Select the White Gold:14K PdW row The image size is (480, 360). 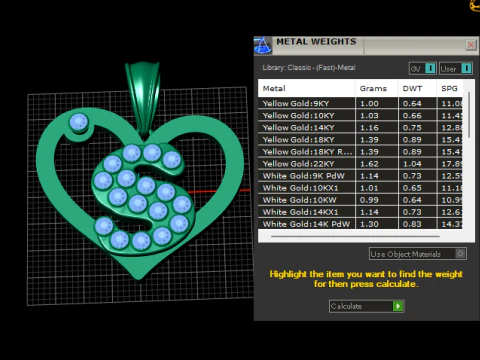[x=360, y=224]
